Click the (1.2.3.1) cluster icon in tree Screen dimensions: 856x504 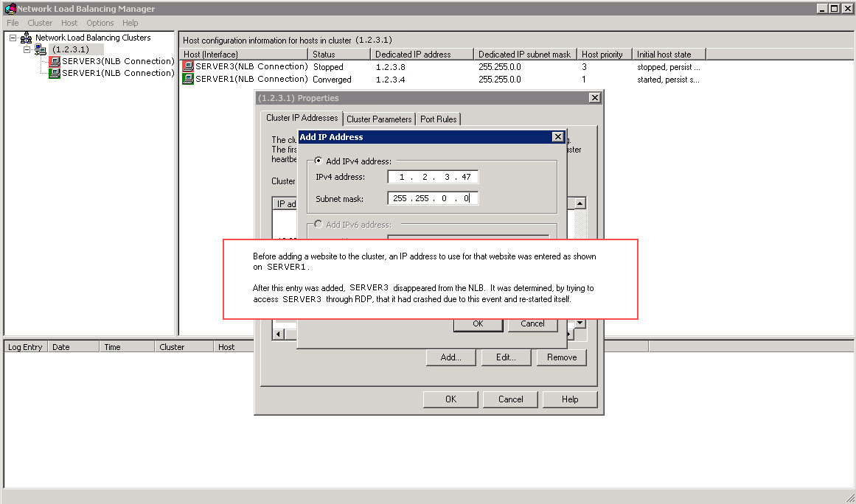41,49
